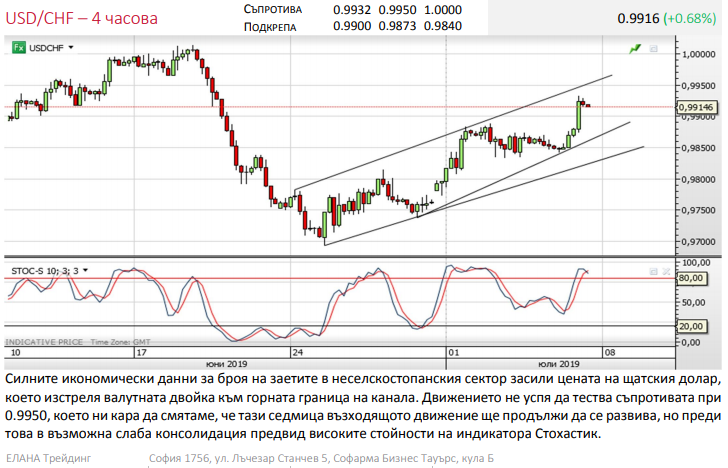
Task: Click the date label 24 on time axis
Action: 298,352
